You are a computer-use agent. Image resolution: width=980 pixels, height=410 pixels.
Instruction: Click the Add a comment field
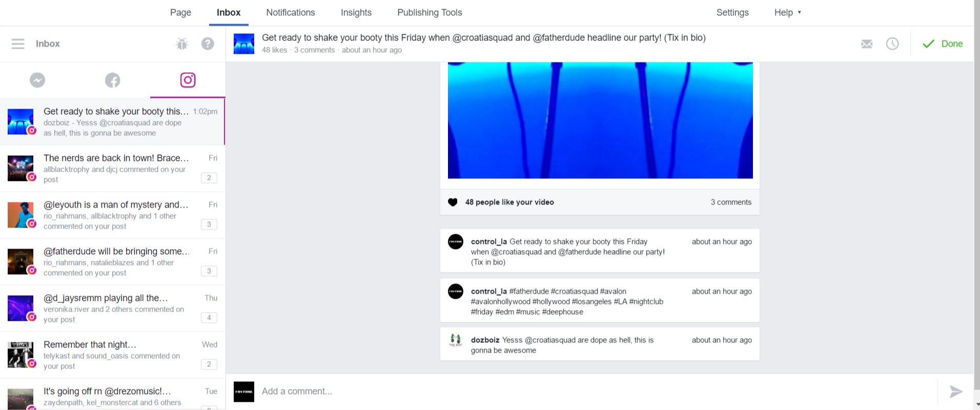coord(595,392)
